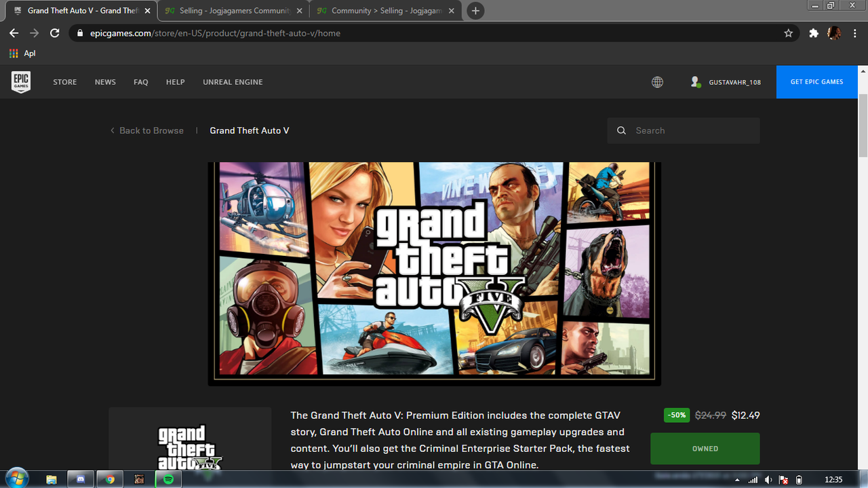Click the GET EPIC GAMES button
The image size is (868, 488).
click(817, 82)
